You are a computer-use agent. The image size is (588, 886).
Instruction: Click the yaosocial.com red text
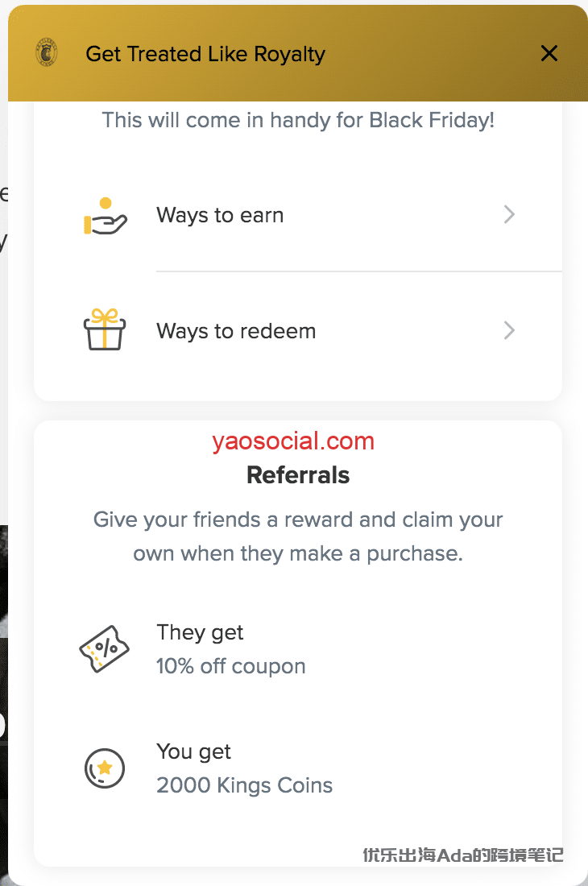[293, 441]
